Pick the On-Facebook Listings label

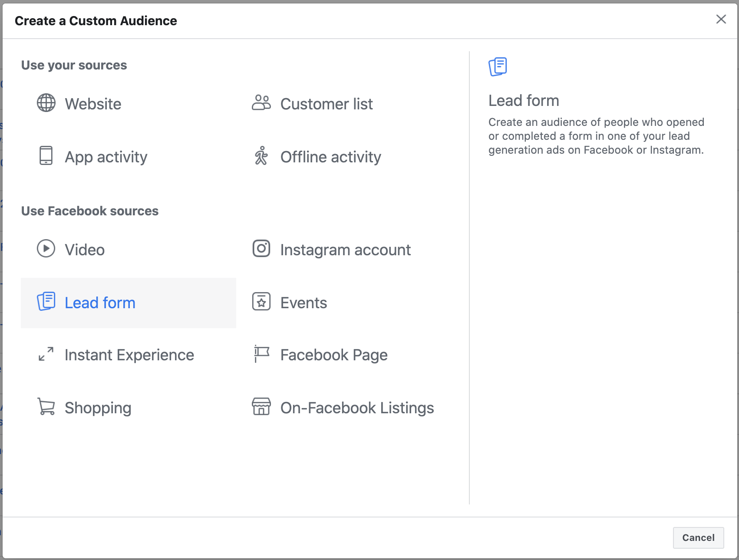point(357,408)
